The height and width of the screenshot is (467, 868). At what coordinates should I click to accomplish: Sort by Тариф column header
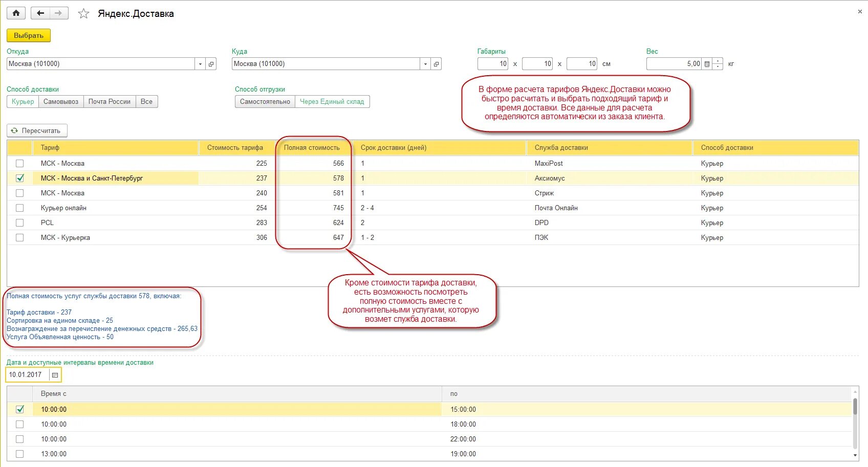point(116,148)
